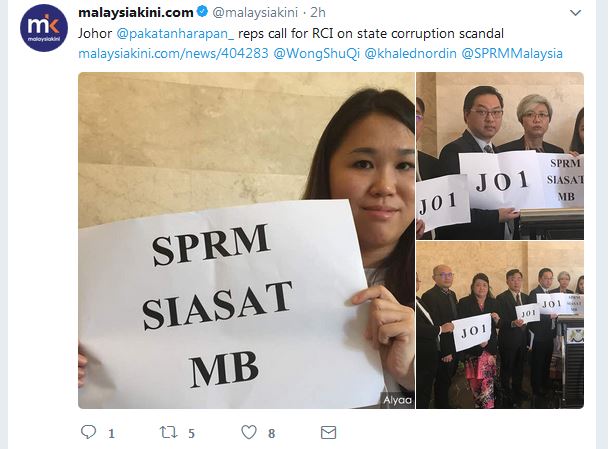Screen dimensions: 608x449
Task: Click the reply speech bubble icon
Action: coord(88,432)
